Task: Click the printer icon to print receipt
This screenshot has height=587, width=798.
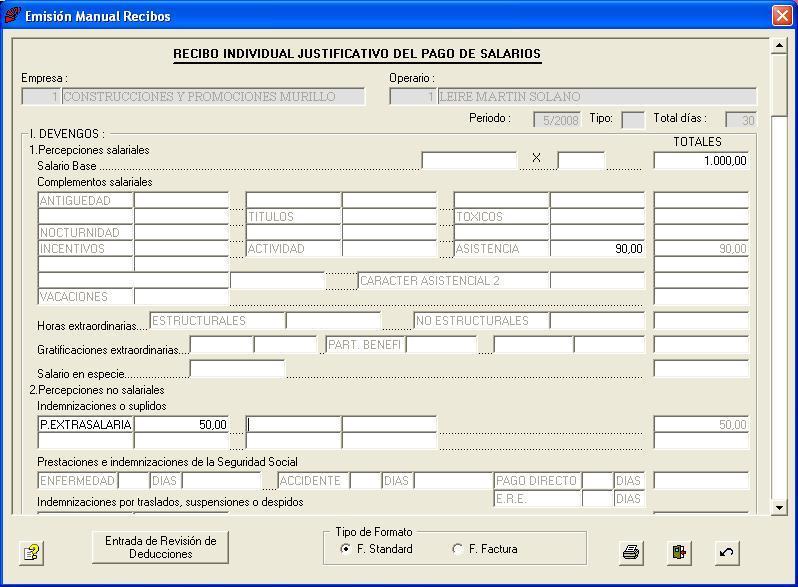Action: pyautogui.click(x=631, y=552)
